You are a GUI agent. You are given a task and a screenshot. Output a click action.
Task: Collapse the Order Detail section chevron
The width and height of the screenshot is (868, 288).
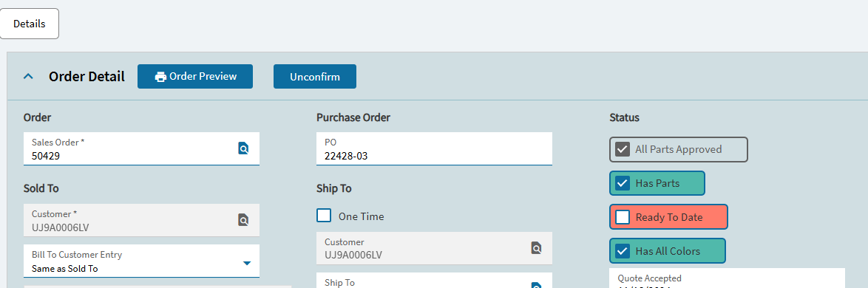coord(28,77)
